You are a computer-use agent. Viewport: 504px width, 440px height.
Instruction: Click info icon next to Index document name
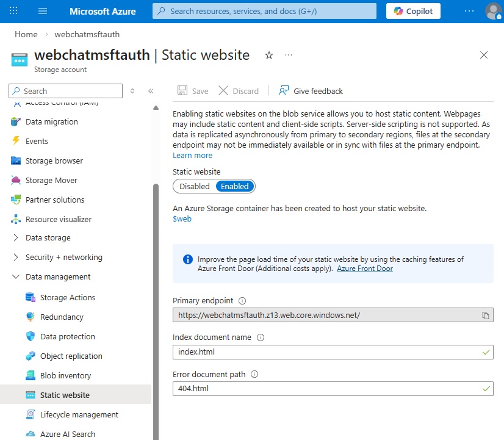(261, 337)
